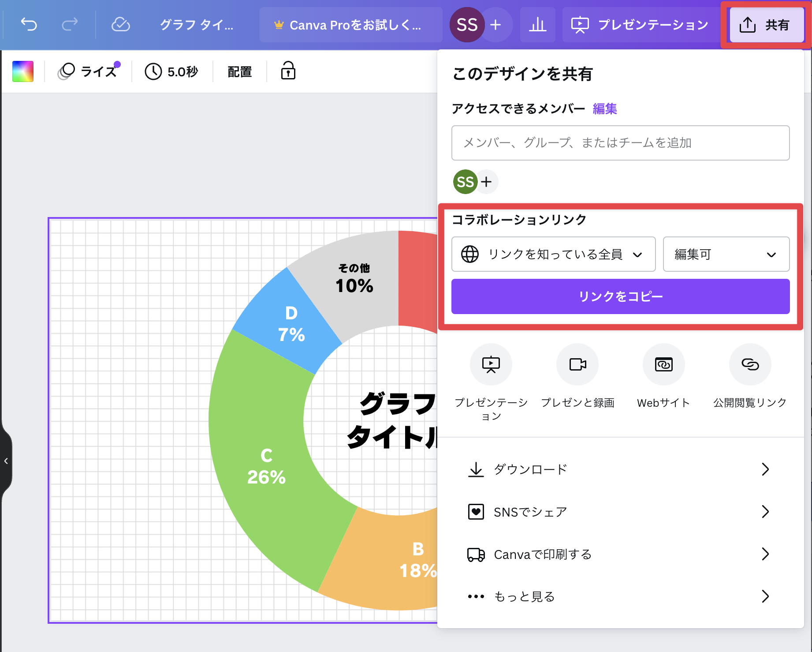Open the link access audience dropdown
Image resolution: width=812 pixels, height=652 pixels.
pos(553,254)
